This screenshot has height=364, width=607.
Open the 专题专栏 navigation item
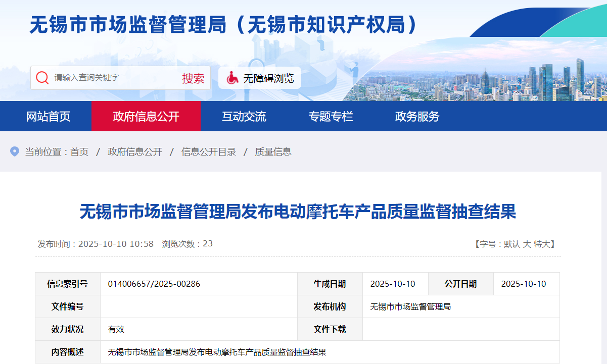[x=331, y=117]
